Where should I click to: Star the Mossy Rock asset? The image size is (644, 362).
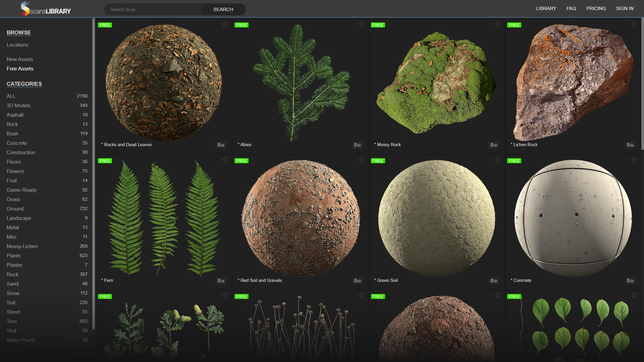coord(498,24)
